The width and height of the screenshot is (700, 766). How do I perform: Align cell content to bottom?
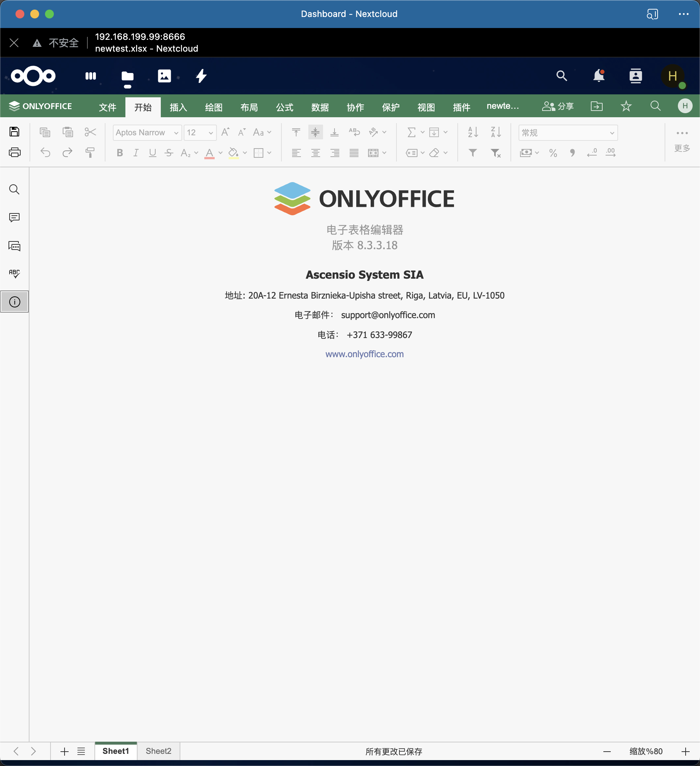[334, 132]
